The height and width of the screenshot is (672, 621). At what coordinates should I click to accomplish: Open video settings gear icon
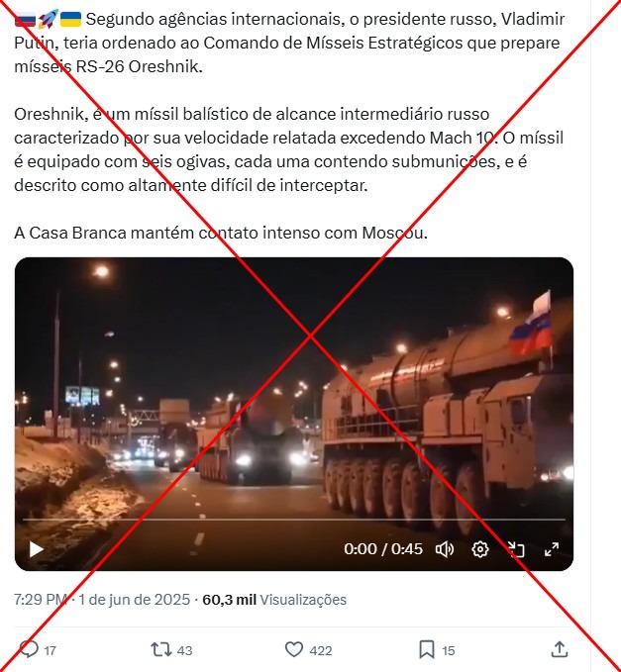click(480, 549)
